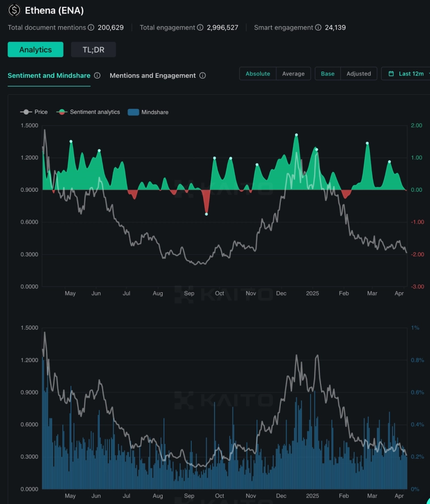Click the 200,629 document mentions value
430x504 pixels.
tap(111, 28)
